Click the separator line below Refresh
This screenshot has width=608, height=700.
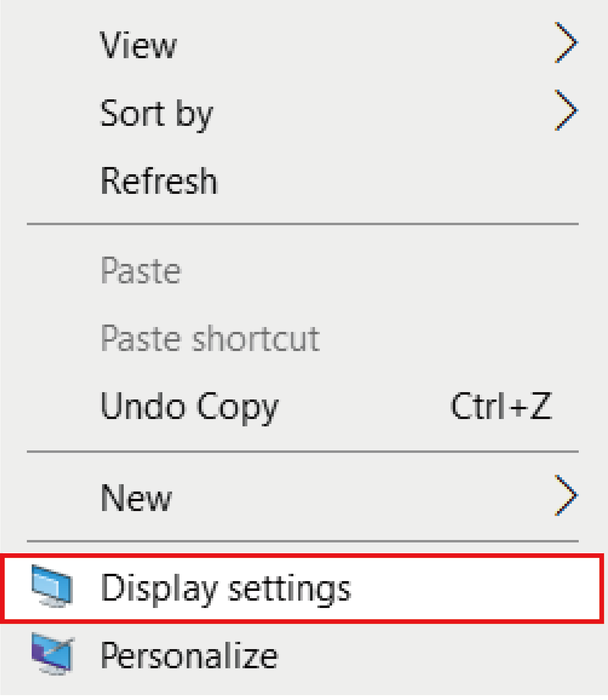(302, 224)
